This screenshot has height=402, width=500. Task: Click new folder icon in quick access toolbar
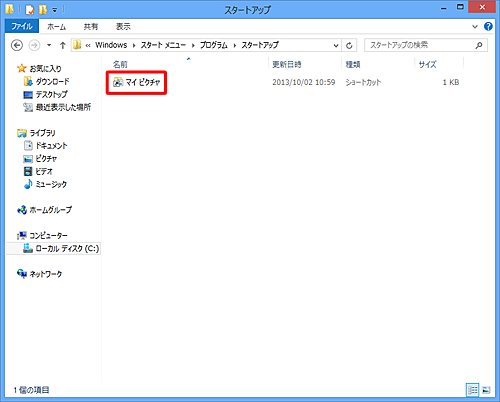click(43, 10)
